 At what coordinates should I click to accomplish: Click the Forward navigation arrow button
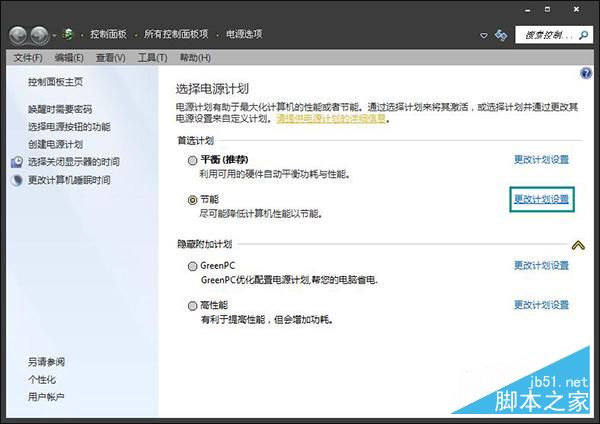[x=39, y=35]
